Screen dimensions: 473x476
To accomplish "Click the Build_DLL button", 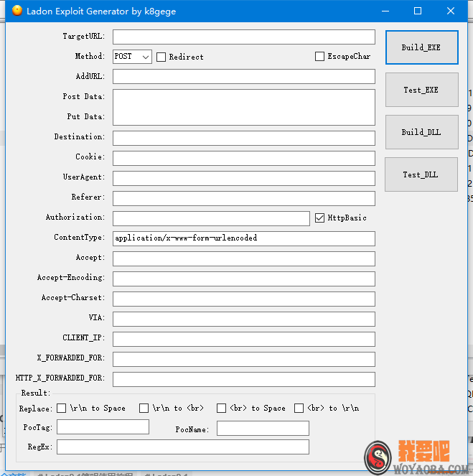I will pos(422,132).
